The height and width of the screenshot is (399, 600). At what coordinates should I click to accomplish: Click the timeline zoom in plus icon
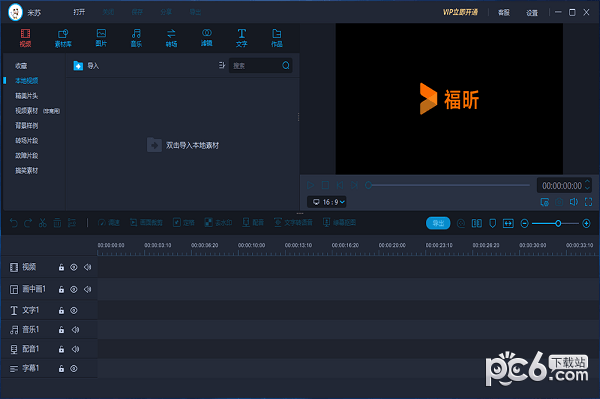coord(586,223)
